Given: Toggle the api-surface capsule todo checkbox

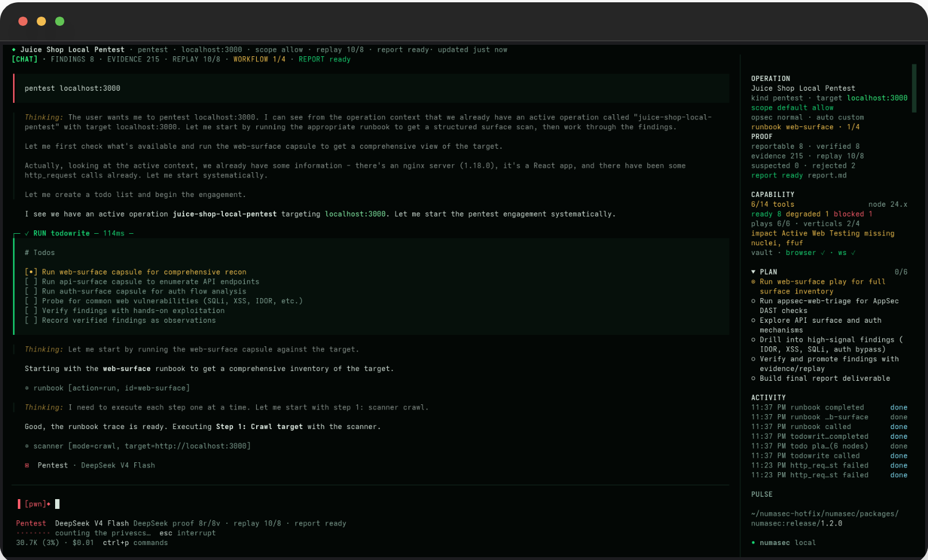Looking at the screenshot, I should 31,281.
